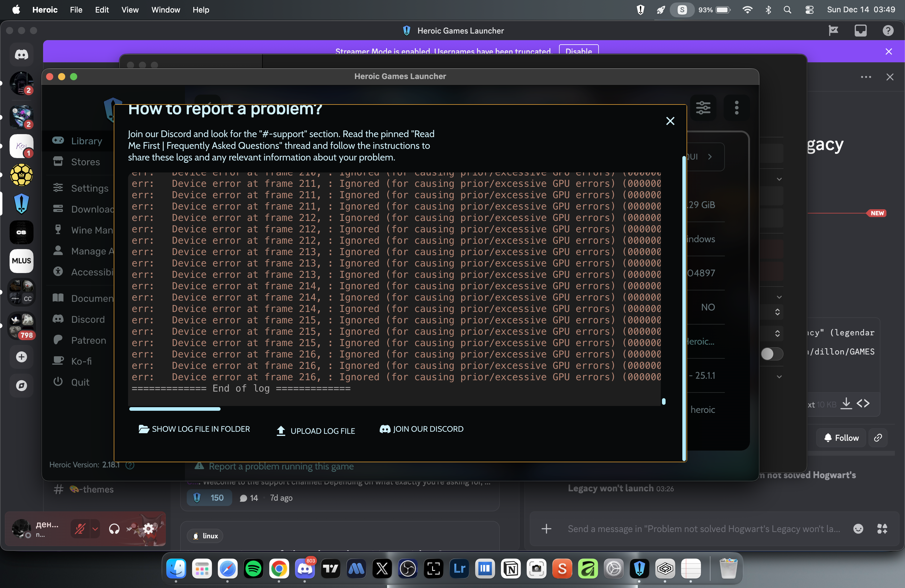Toggle headphones deafen in Discord
The width and height of the screenshot is (905, 588).
tap(114, 529)
